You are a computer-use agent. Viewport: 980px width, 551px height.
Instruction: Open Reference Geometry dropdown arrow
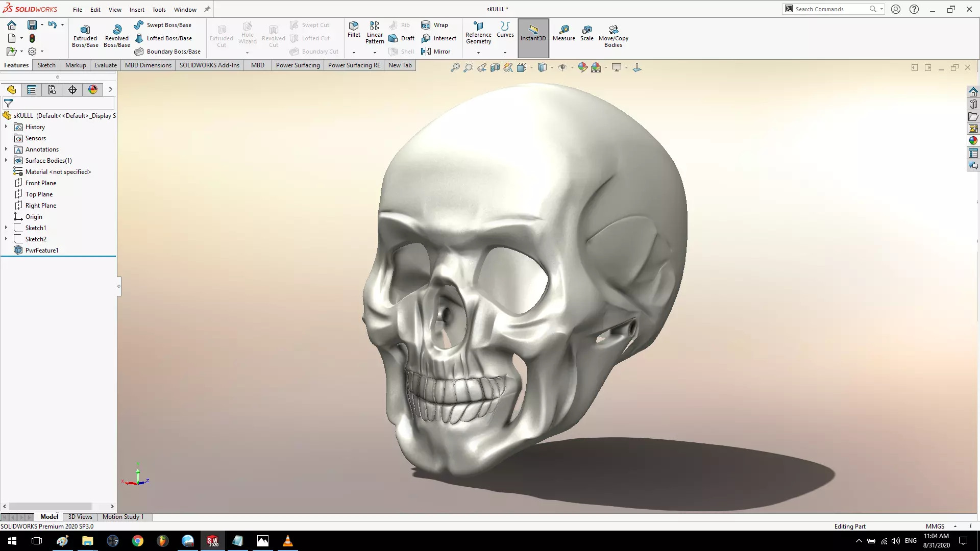click(478, 53)
